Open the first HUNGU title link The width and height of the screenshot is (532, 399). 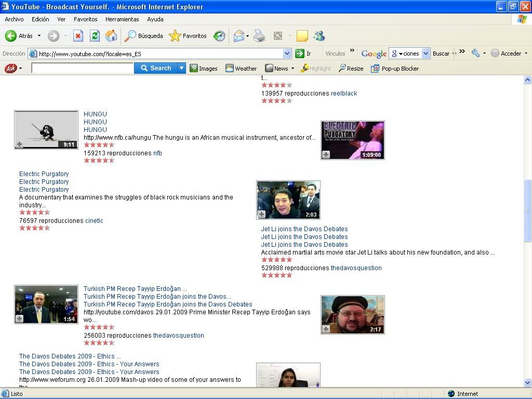(96, 114)
